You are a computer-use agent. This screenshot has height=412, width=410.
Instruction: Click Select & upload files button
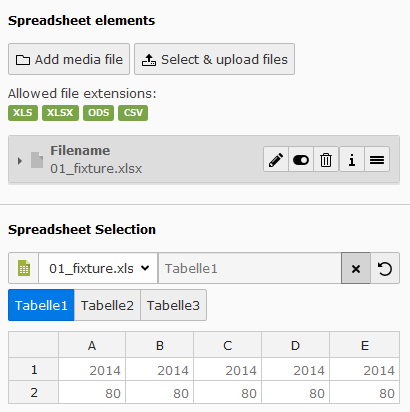(x=214, y=59)
